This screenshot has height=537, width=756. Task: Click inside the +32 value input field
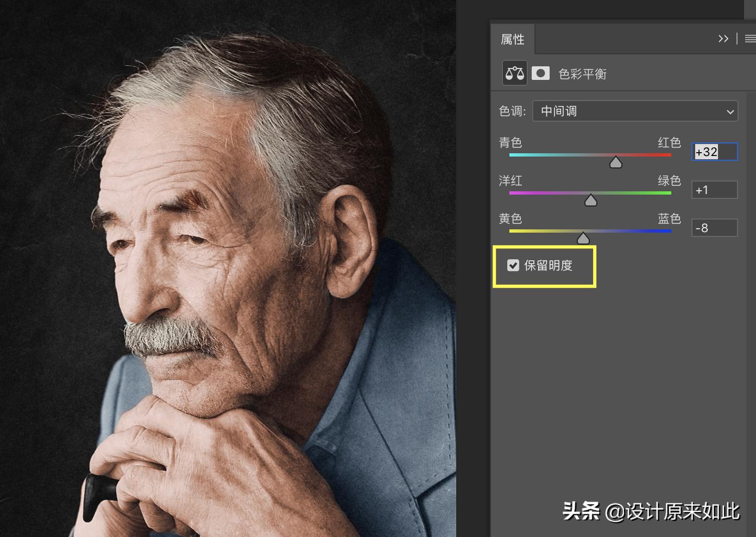(x=714, y=152)
